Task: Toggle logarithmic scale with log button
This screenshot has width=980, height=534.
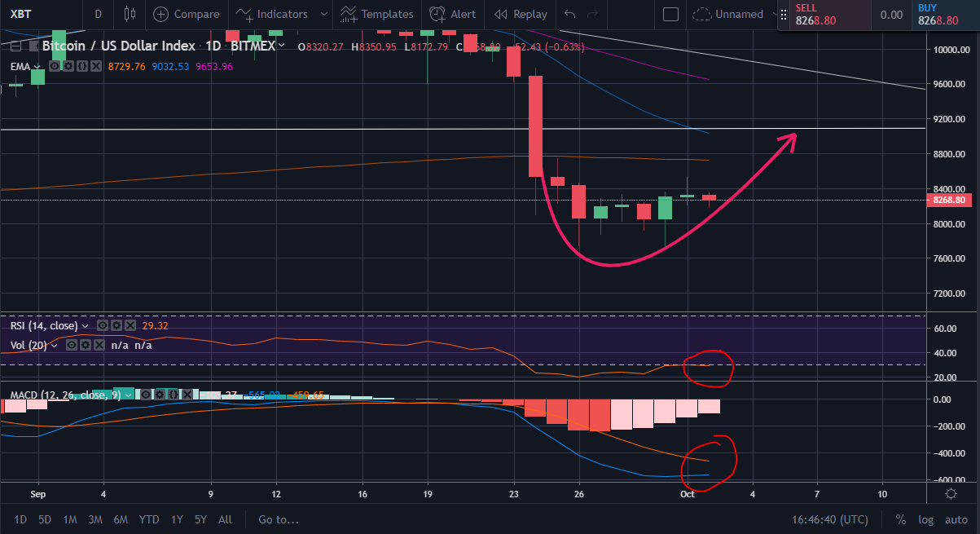Action: click(x=926, y=519)
